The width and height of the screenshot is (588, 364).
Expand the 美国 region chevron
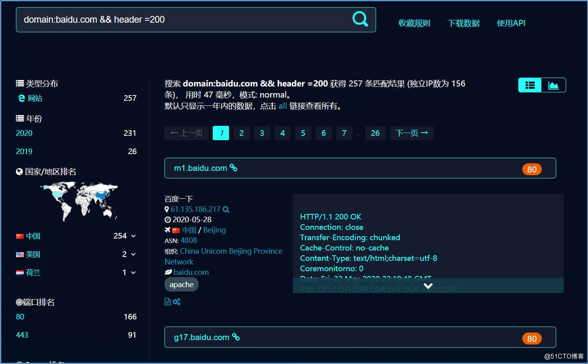coord(133,254)
